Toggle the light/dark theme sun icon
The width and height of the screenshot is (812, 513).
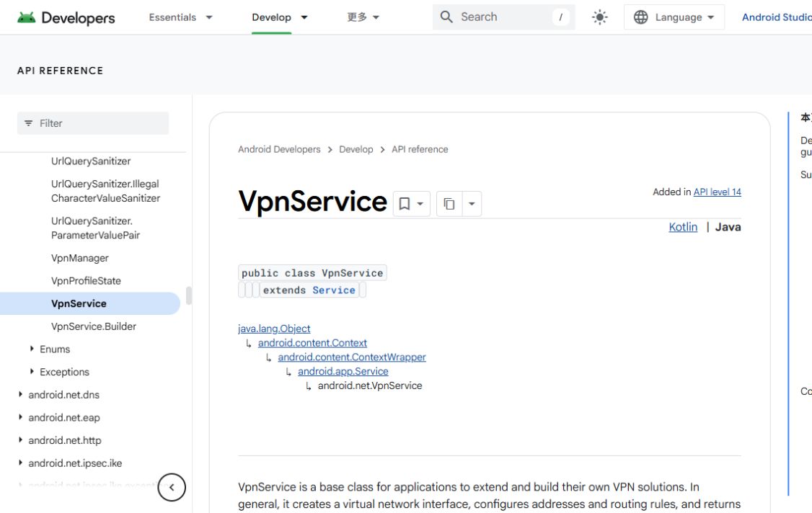click(x=600, y=17)
